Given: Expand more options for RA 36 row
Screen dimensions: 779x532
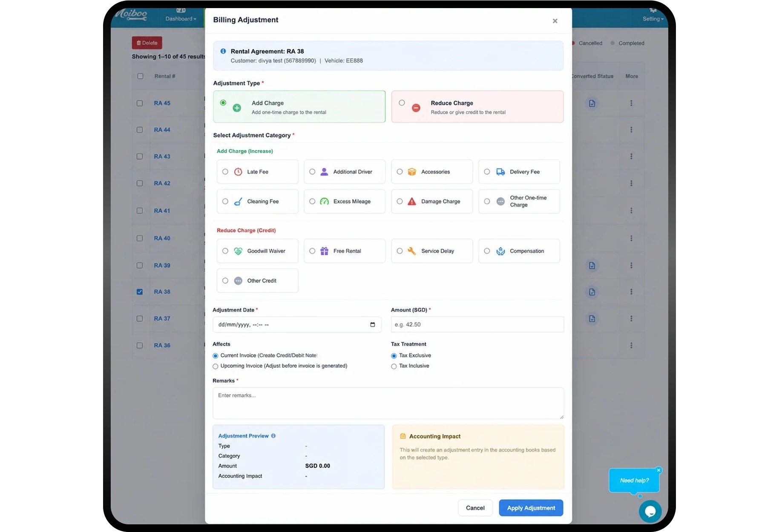Looking at the screenshot, I should click(631, 346).
